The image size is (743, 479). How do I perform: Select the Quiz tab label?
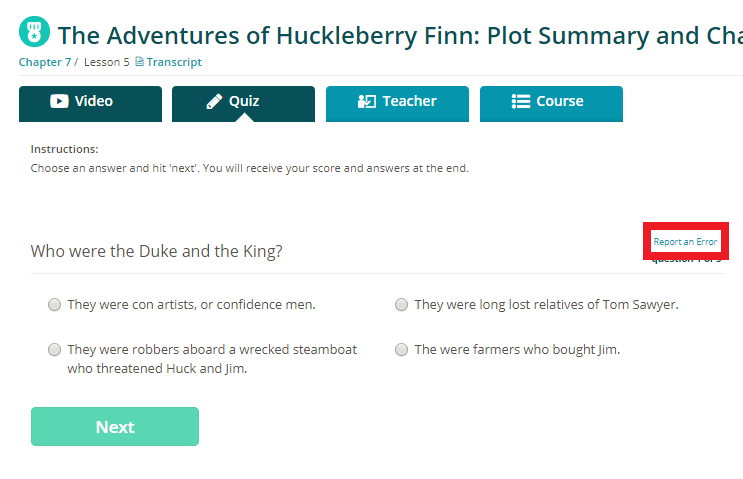click(244, 101)
